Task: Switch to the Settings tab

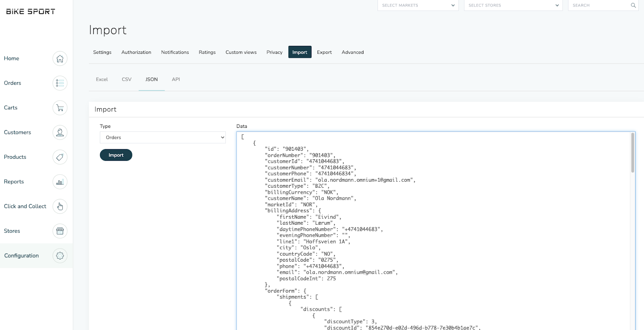Action: click(x=102, y=52)
